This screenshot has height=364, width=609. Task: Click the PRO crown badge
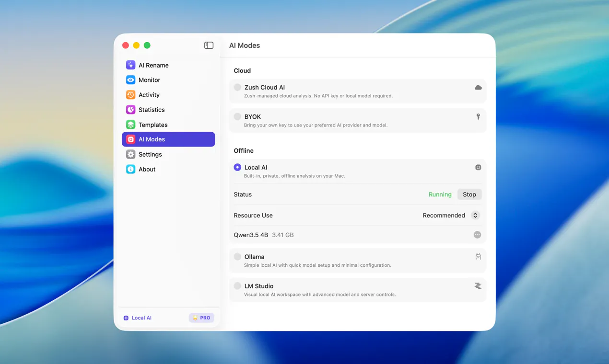201,318
